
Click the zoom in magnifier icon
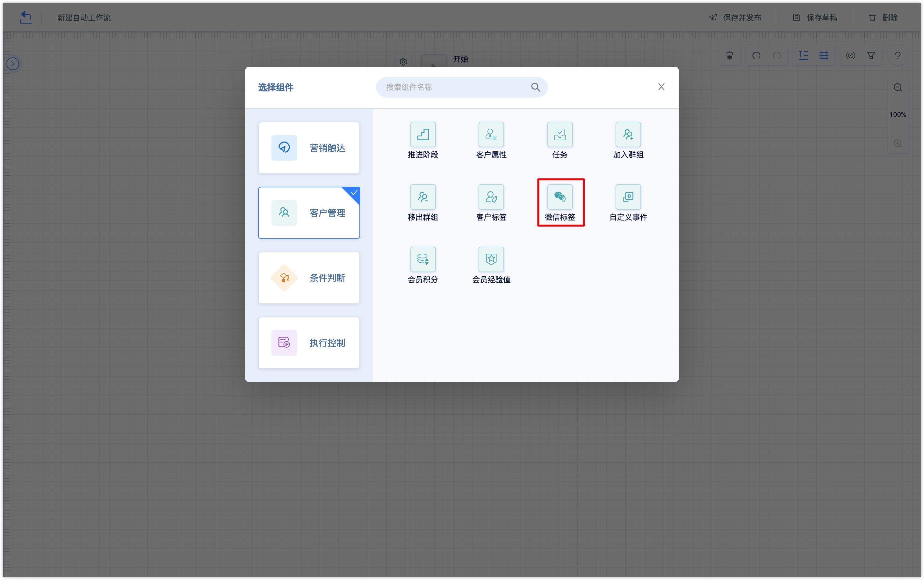[898, 143]
